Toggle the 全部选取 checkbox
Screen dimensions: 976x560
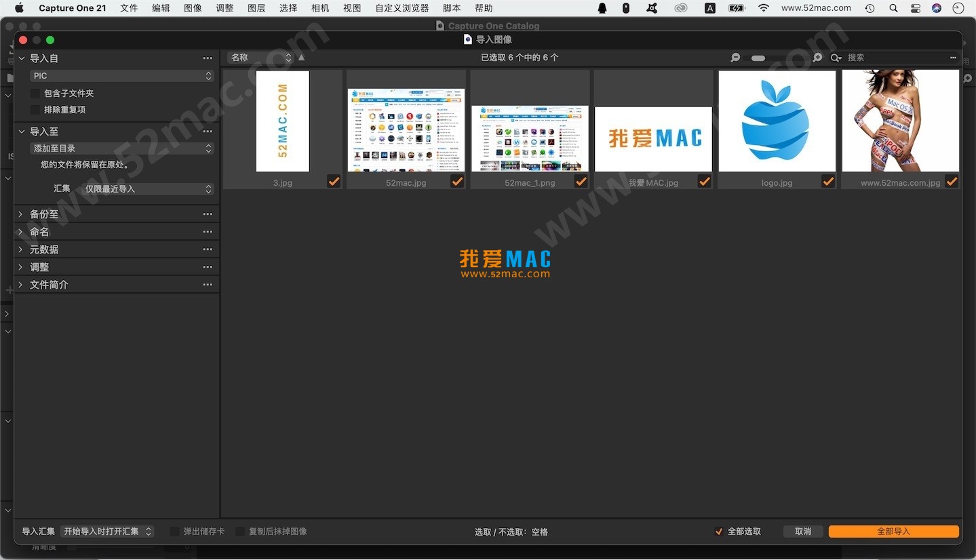[x=719, y=532]
